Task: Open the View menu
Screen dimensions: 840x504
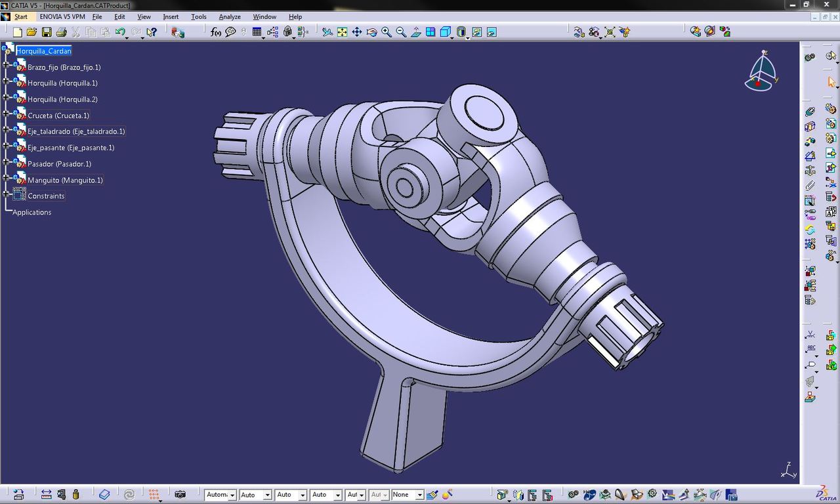Action: 144,16
